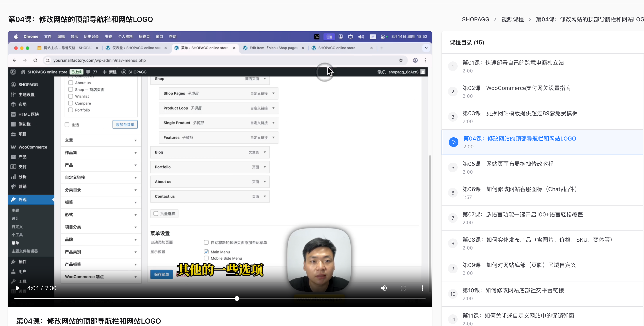644x326 pixels.
Task: Click the 分析 analytics sidebar item
Action: coord(22,177)
